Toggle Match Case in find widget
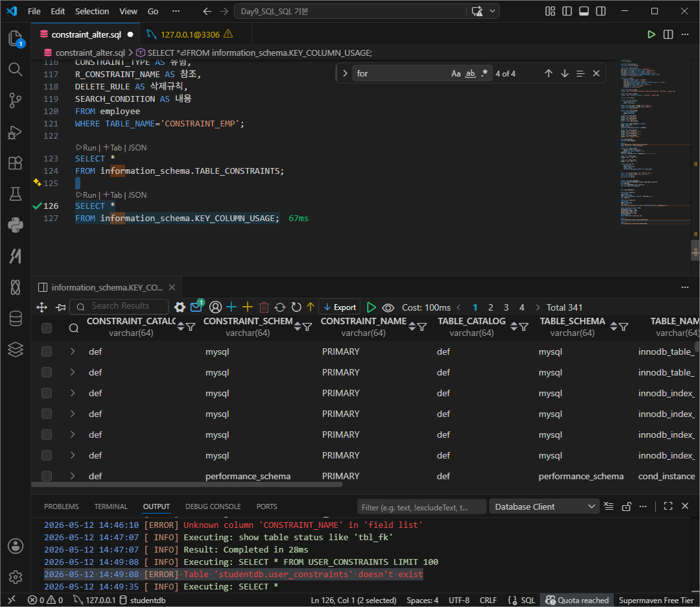 point(456,73)
